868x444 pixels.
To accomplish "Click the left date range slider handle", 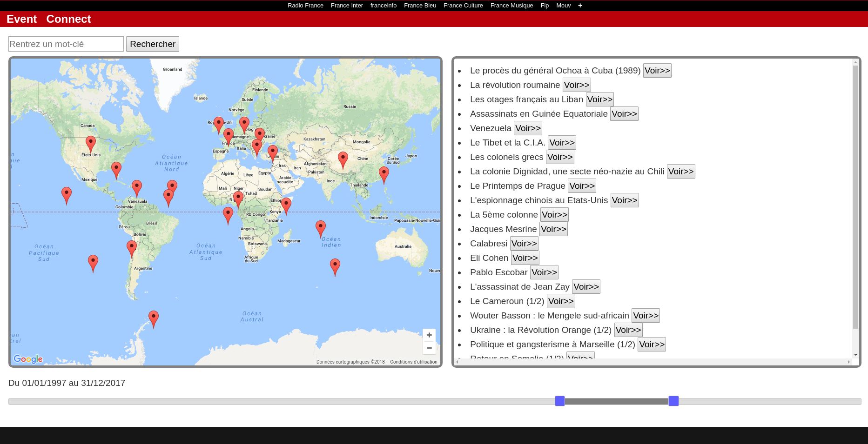I will coord(560,401).
